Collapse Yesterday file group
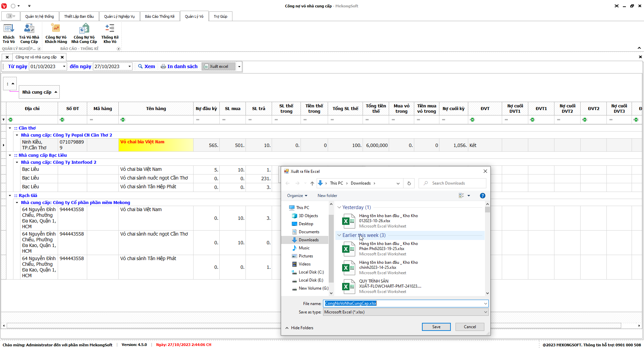The width and height of the screenshot is (644, 348). click(x=339, y=207)
